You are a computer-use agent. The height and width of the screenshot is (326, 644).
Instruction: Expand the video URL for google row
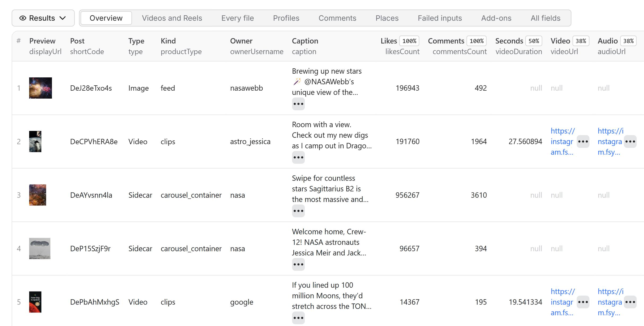(583, 302)
